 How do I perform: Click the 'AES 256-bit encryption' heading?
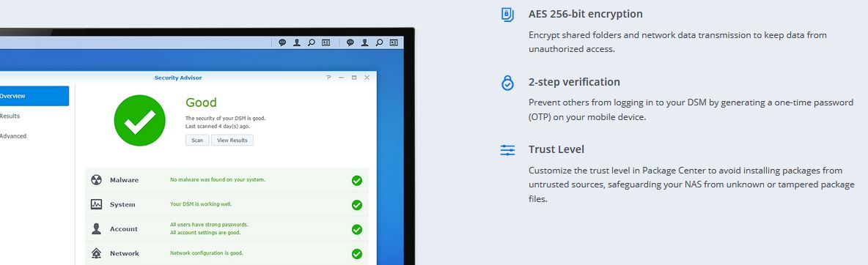point(585,15)
